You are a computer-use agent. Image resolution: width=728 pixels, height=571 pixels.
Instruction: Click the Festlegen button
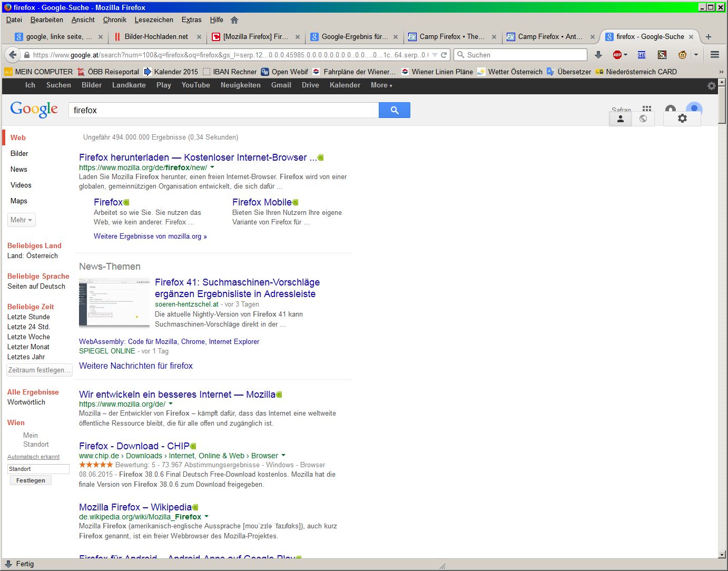31,480
